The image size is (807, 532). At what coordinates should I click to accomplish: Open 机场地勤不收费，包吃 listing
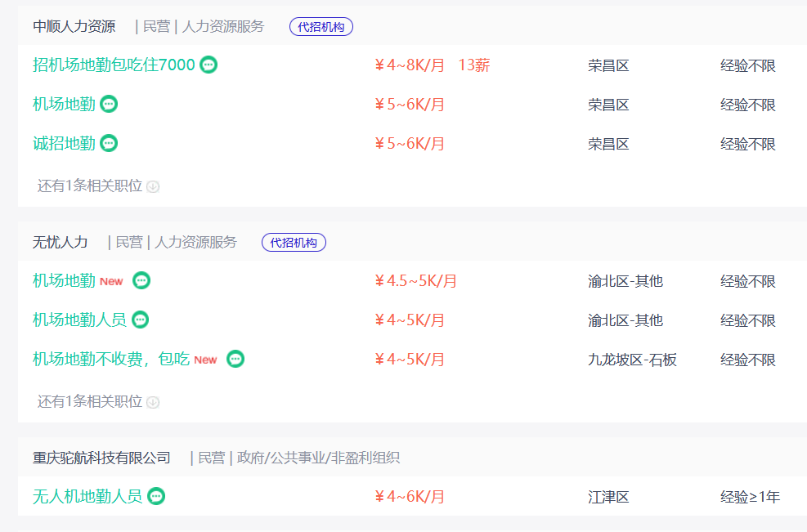point(111,359)
